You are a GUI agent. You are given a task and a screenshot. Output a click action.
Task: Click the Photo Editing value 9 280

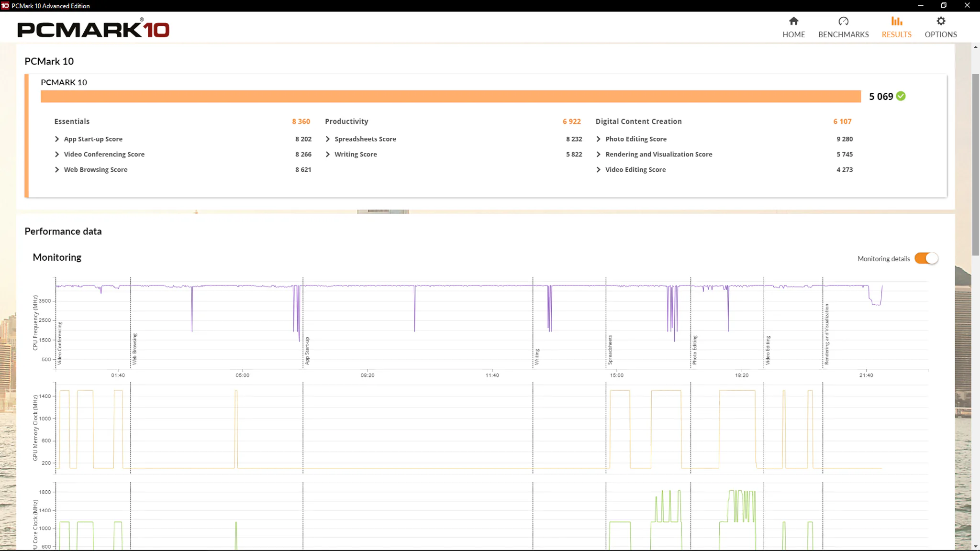pos(845,139)
